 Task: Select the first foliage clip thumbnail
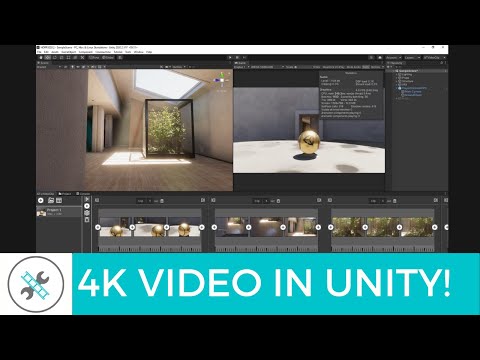coord(348,227)
